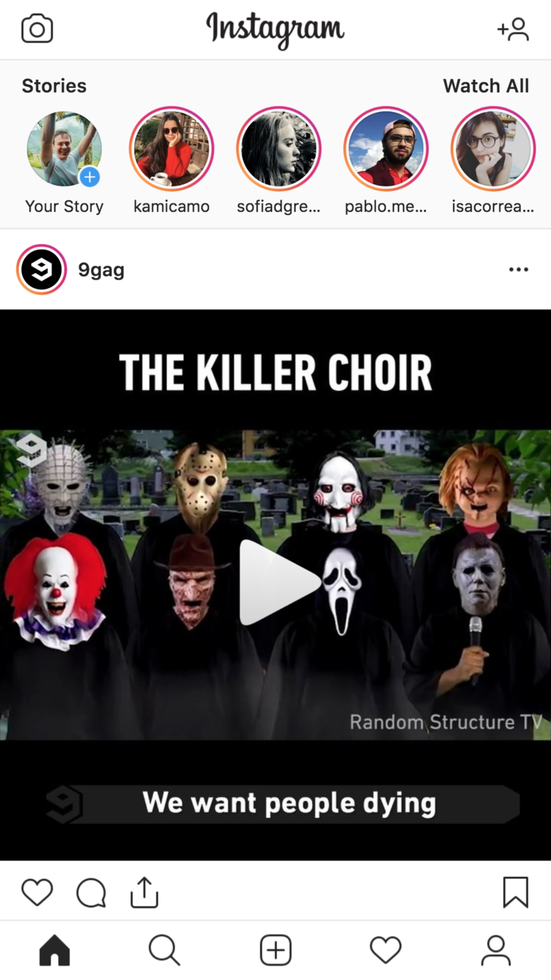Viewport: 551px width, 980px height.
Task: Go to Home tab in bottom bar
Action: 55,950
